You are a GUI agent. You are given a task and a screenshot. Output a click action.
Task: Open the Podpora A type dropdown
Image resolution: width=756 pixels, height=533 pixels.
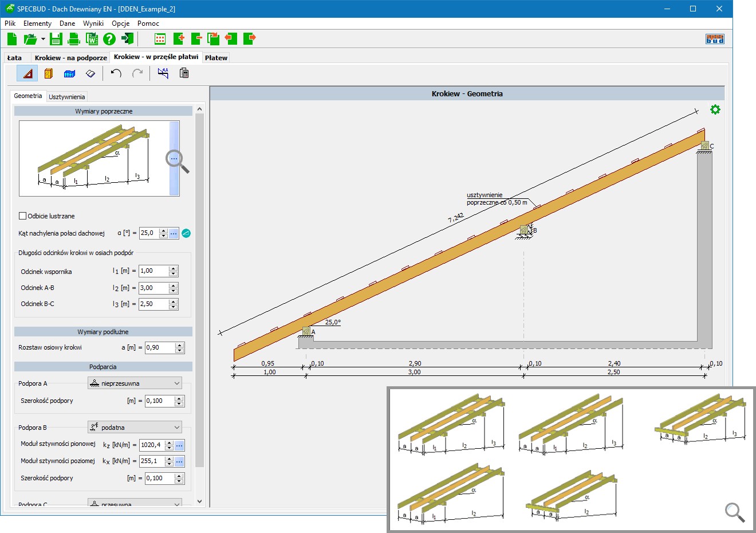coord(135,383)
